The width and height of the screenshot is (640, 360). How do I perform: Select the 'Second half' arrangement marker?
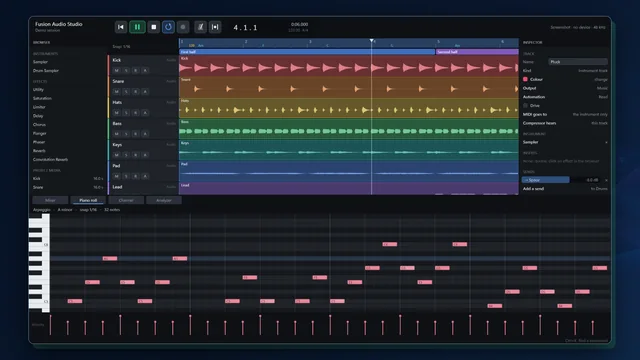[477, 52]
